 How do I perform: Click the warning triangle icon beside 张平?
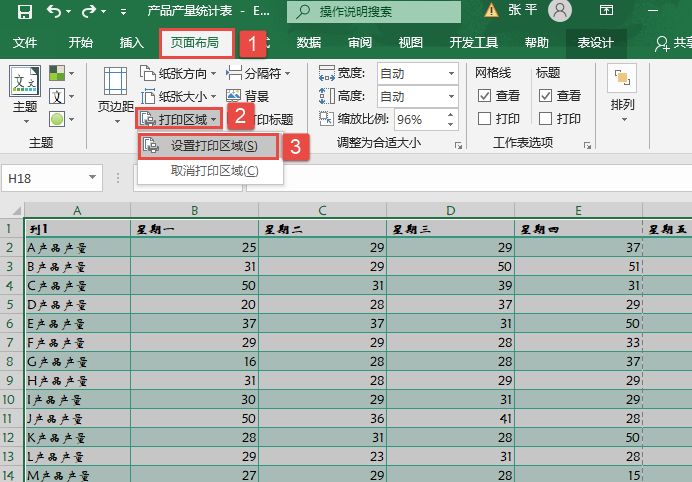click(x=491, y=11)
